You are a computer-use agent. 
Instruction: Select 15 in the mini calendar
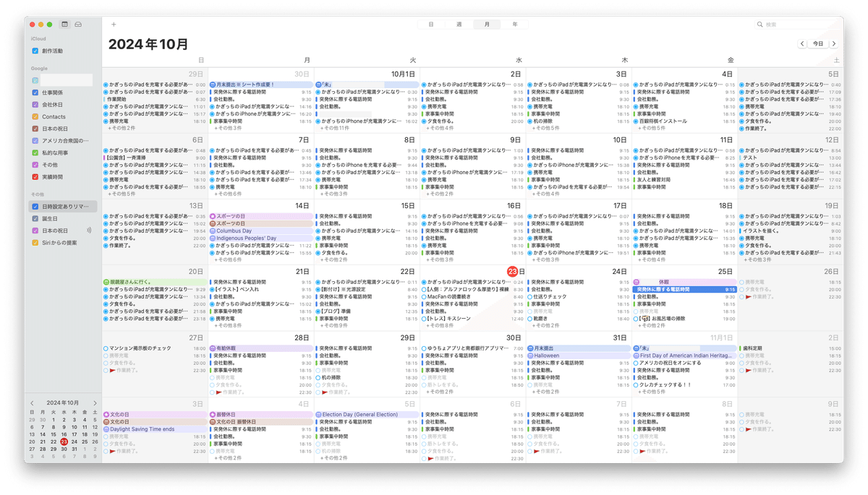[x=53, y=434]
